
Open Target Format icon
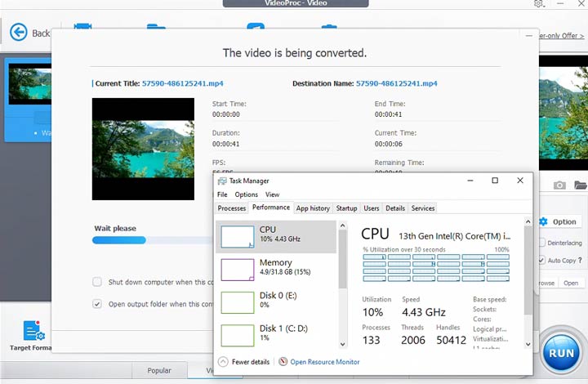point(33,330)
